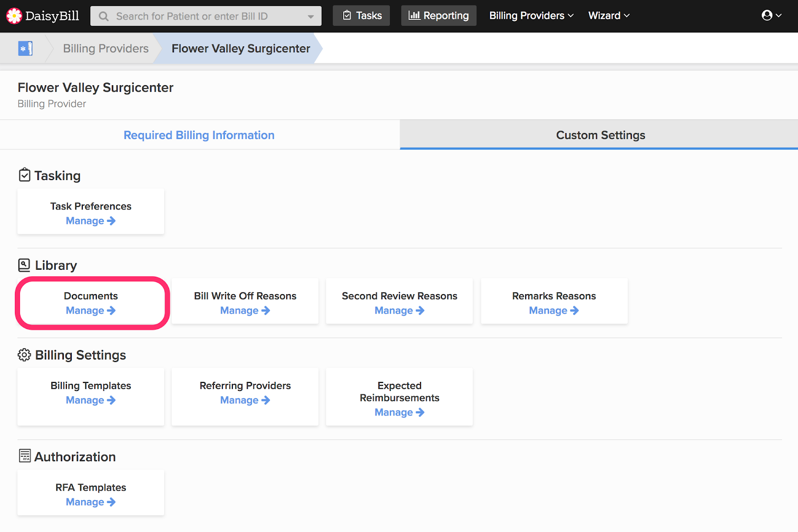This screenshot has width=798, height=532.
Task: Click the Billing Provider subtitle text
Action: click(52, 104)
